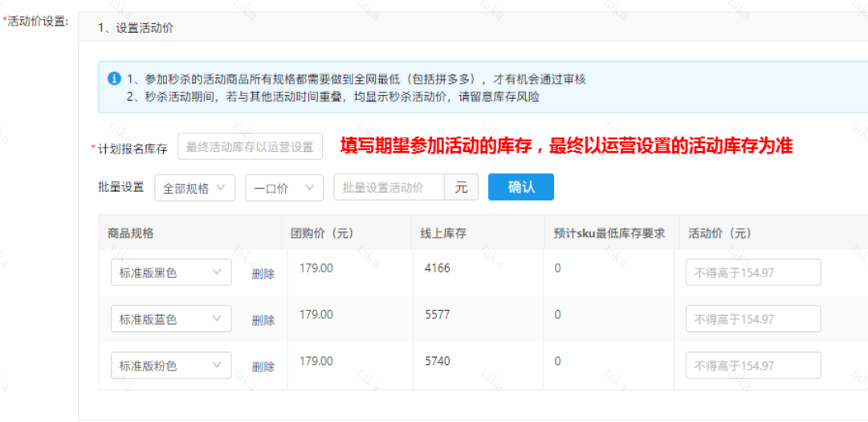
Task: Click activity price field for 标准版粉色
Action: (753, 366)
